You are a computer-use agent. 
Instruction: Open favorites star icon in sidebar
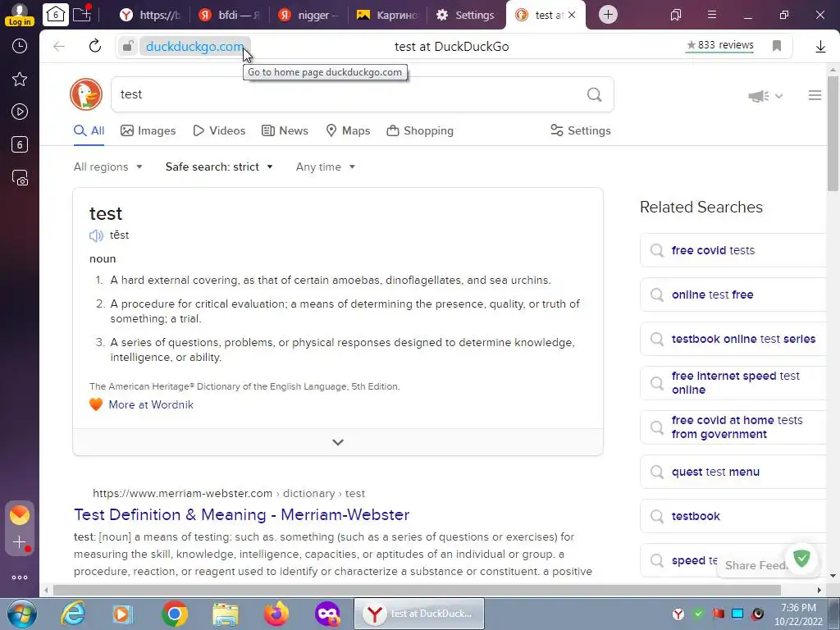click(20, 80)
